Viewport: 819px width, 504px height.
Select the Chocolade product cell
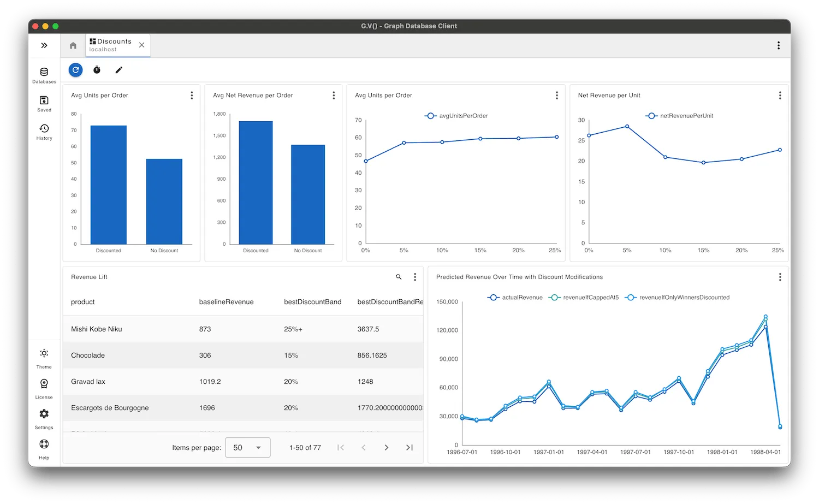(88, 355)
